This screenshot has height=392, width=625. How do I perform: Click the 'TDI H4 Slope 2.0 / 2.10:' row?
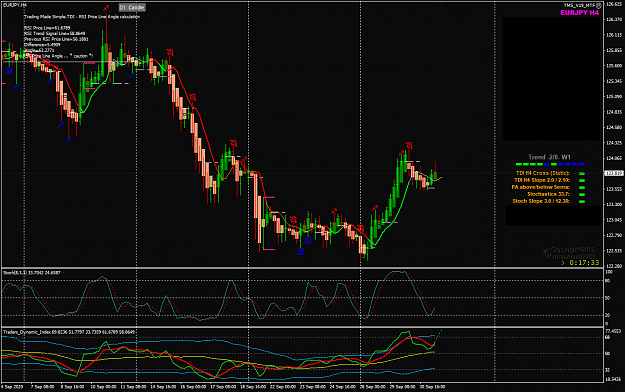click(x=542, y=180)
